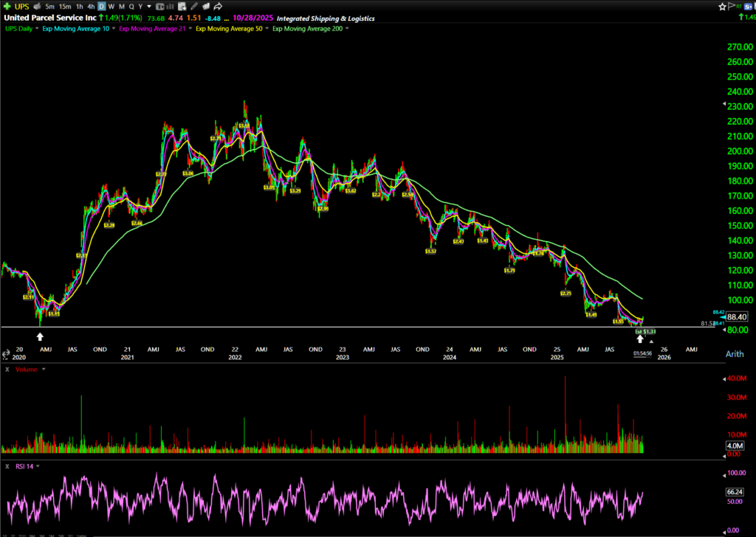Screen dimensions: 756x537
Task: Close the Volume pane with X
Action: (7, 369)
